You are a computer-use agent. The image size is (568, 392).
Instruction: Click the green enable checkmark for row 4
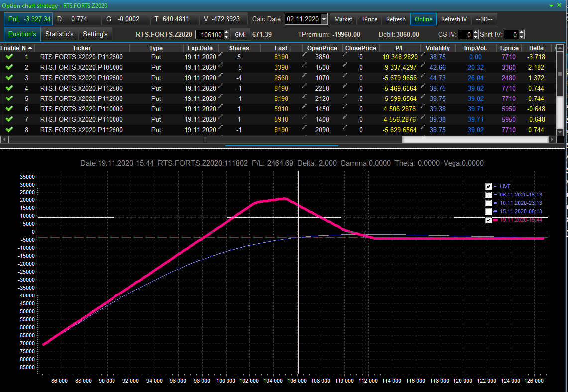tap(9, 88)
